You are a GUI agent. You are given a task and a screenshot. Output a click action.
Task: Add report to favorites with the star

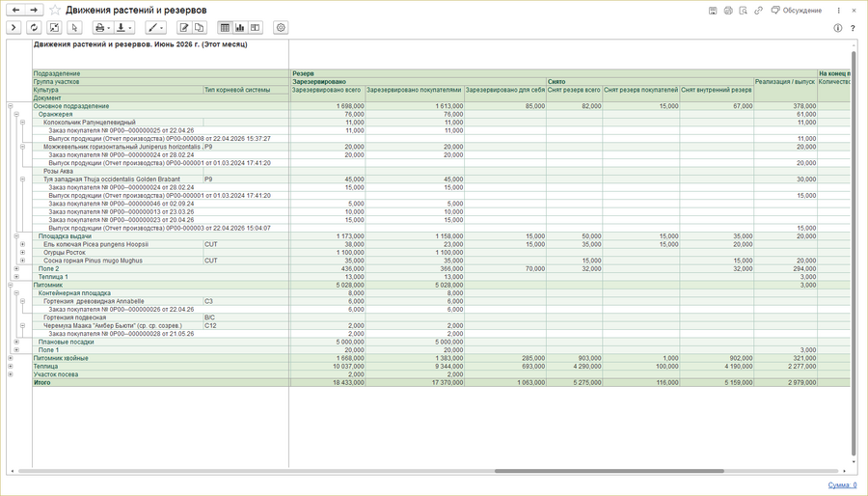point(55,10)
